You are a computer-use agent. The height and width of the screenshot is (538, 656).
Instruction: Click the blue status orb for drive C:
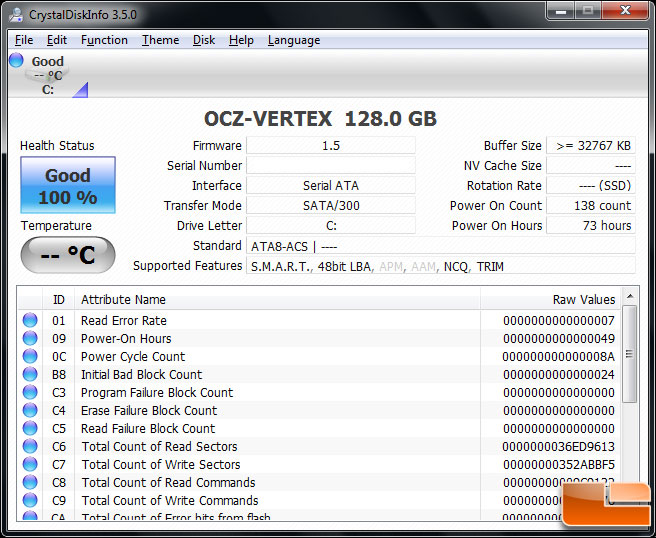coord(16,61)
